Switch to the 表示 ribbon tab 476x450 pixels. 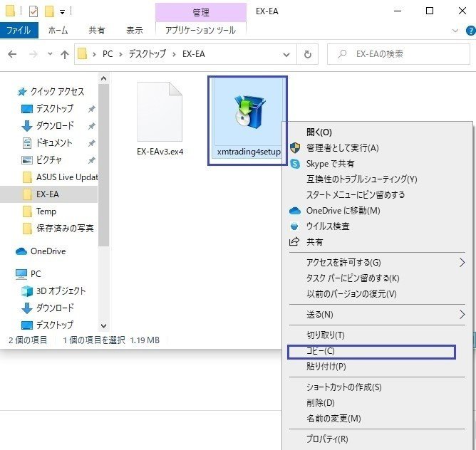135,31
